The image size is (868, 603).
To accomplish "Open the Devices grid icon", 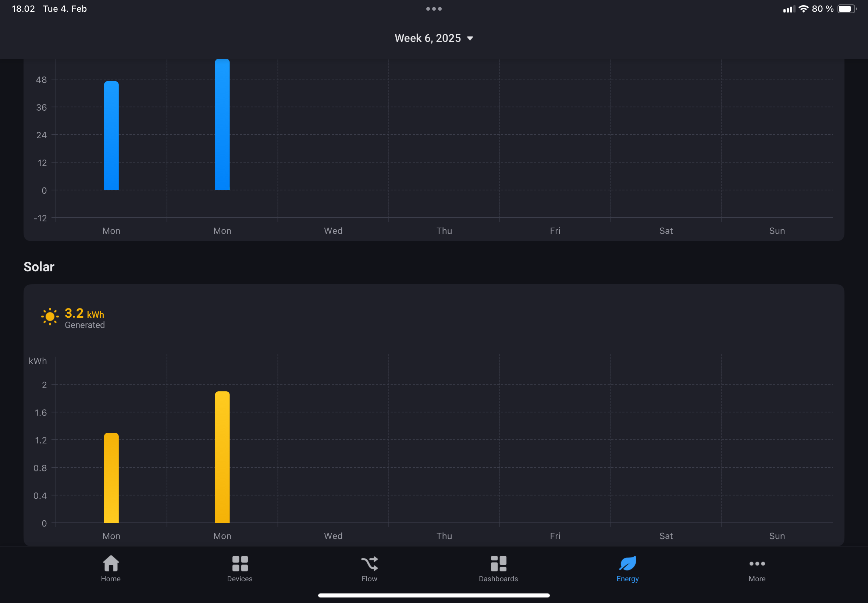I will (239, 563).
